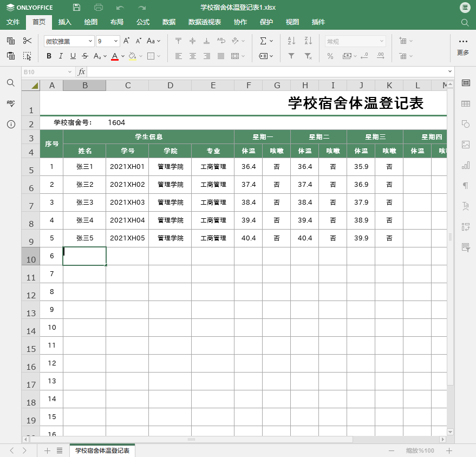
Task: Open the font name dropdown 微软雅黑
Action: [69, 41]
